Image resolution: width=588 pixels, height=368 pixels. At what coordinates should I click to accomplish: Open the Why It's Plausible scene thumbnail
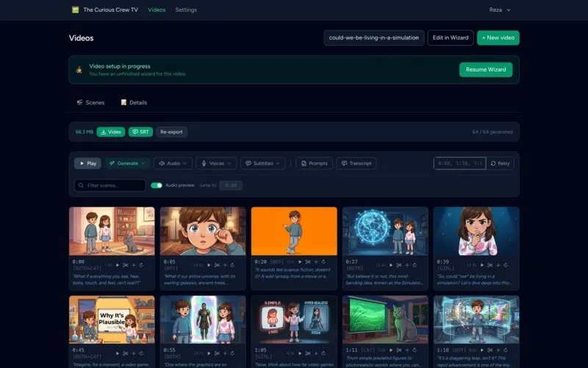coord(112,319)
